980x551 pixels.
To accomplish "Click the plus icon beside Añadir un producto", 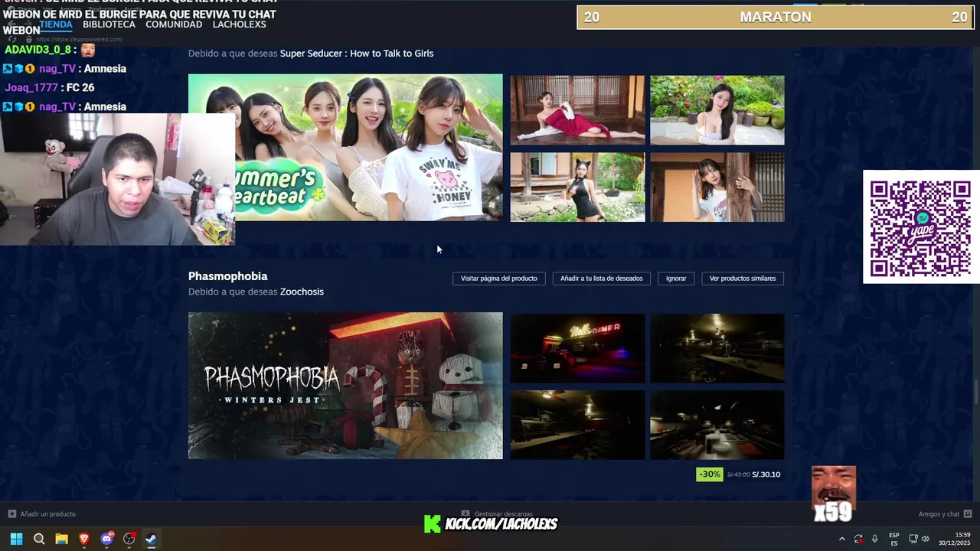I will tap(11, 514).
